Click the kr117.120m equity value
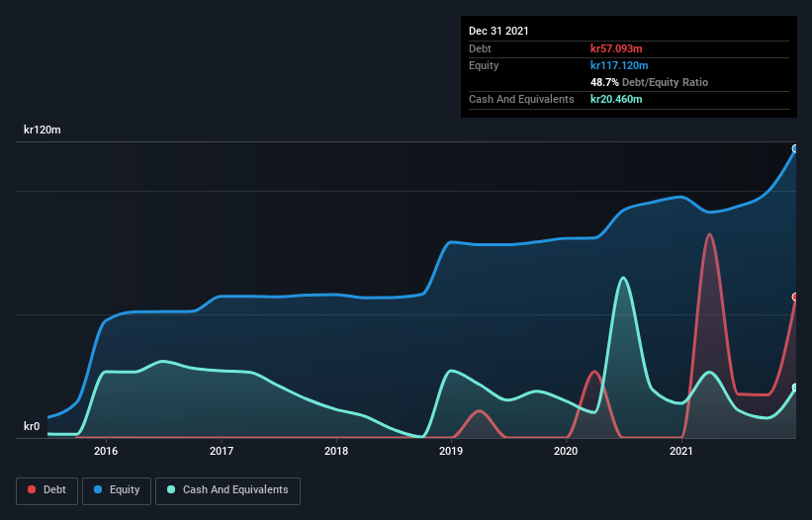The width and height of the screenshot is (812, 520). point(619,65)
